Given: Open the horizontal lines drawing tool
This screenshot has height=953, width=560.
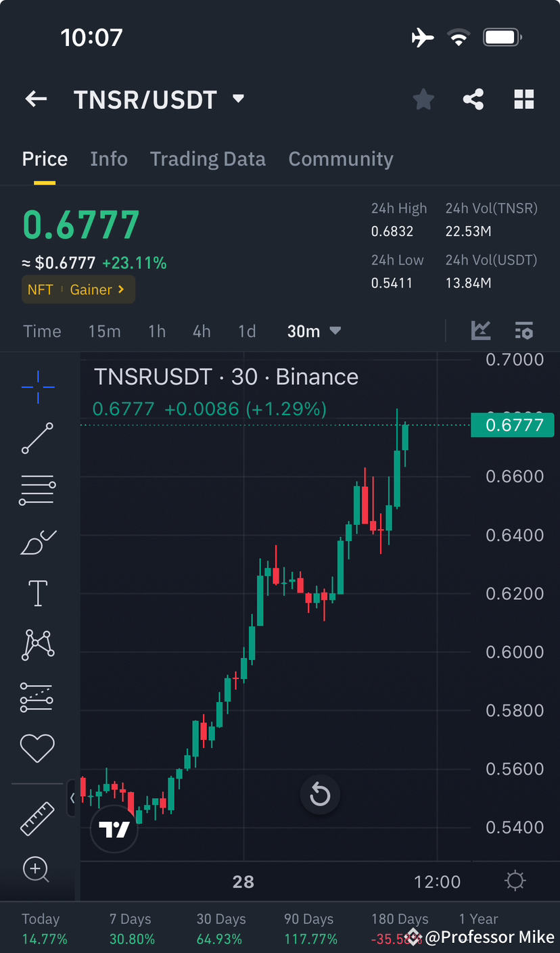Looking at the screenshot, I should click(x=37, y=490).
